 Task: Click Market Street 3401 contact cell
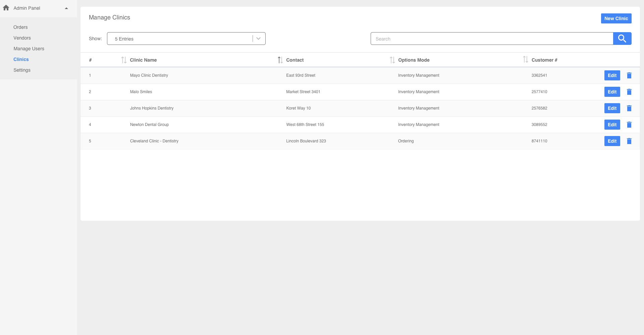pyautogui.click(x=303, y=92)
